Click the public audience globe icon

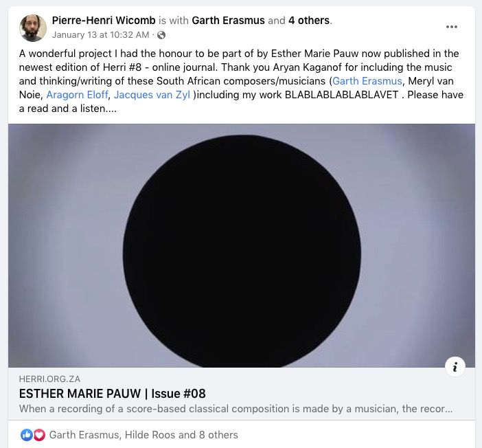(x=161, y=34)
